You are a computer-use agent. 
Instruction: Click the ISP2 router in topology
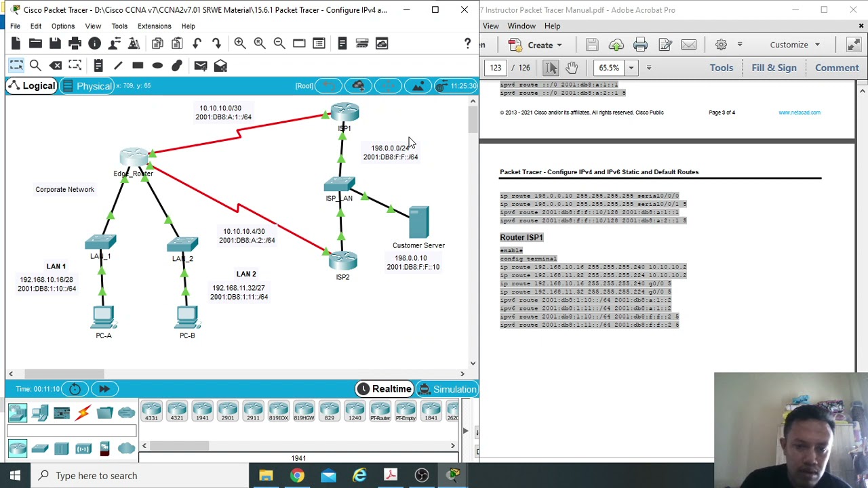pos(342,260)
